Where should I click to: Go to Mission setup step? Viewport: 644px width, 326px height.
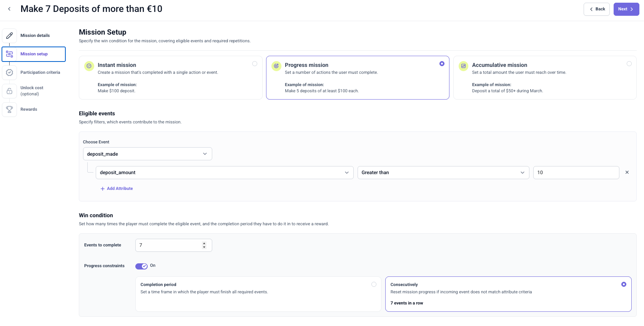click(x=34, y=54)
